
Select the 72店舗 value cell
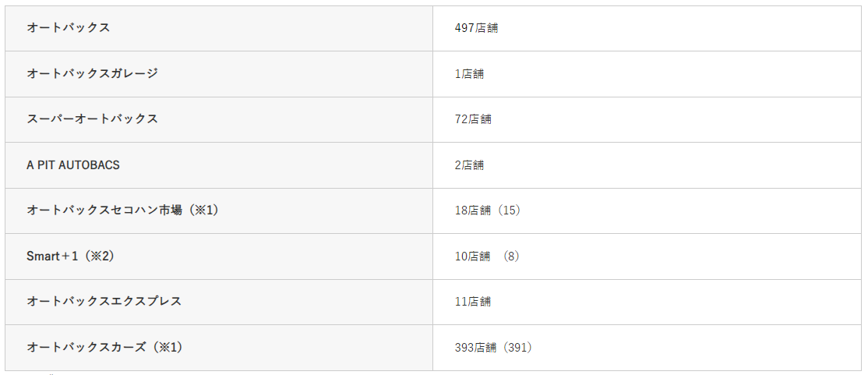tap(647, 119)
